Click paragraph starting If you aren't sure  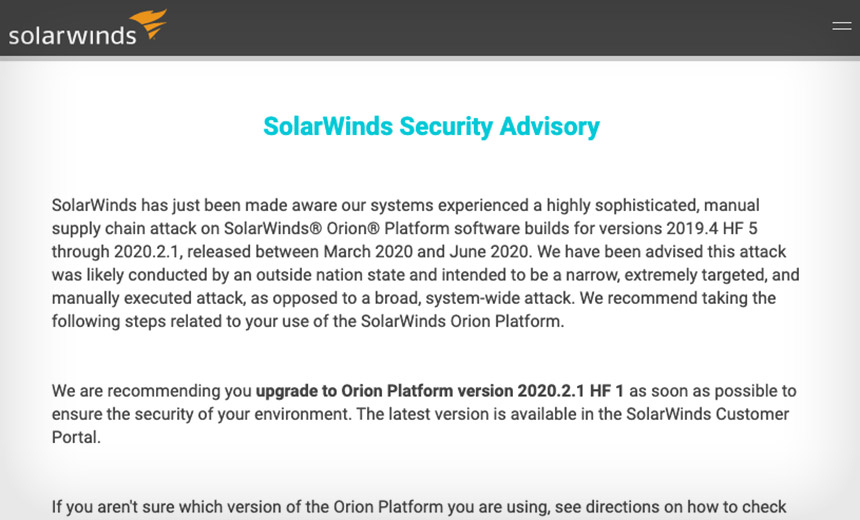[420, 507]
